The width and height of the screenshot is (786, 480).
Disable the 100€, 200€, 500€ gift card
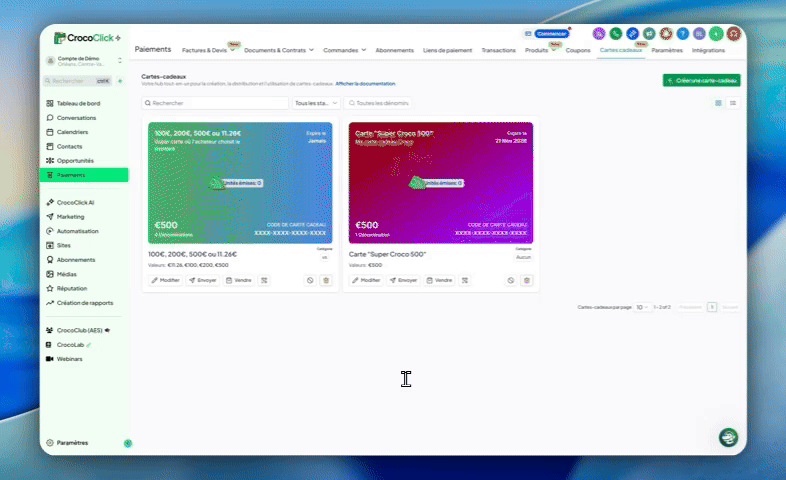point(310,280)
